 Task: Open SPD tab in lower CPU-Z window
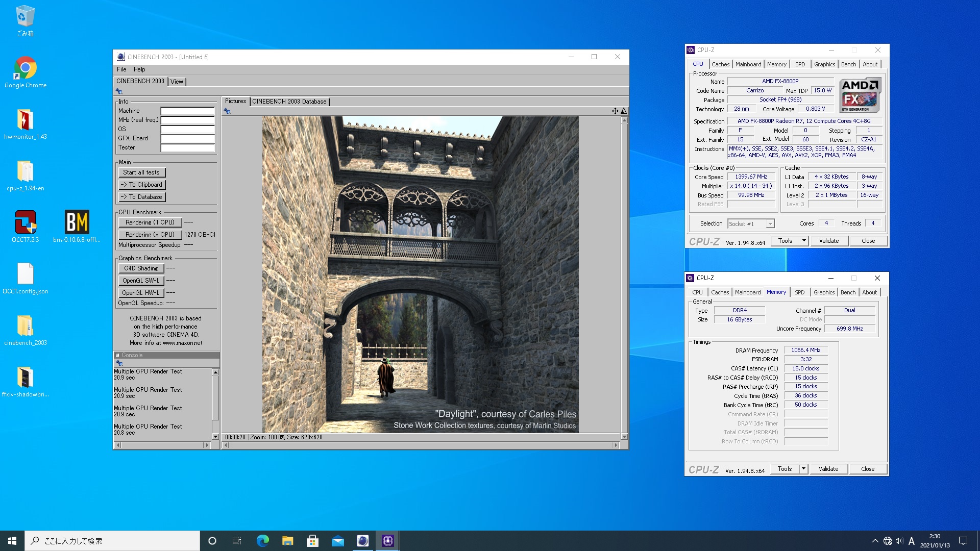800,292
